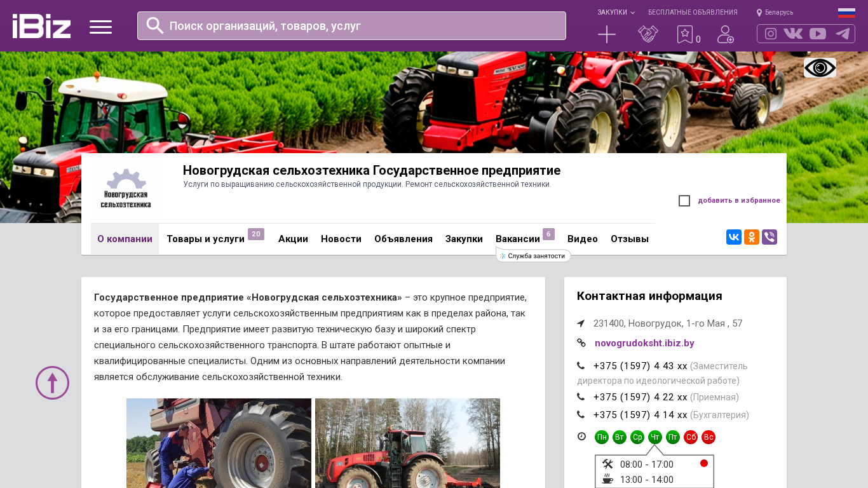Share the page via Viber

770,237
